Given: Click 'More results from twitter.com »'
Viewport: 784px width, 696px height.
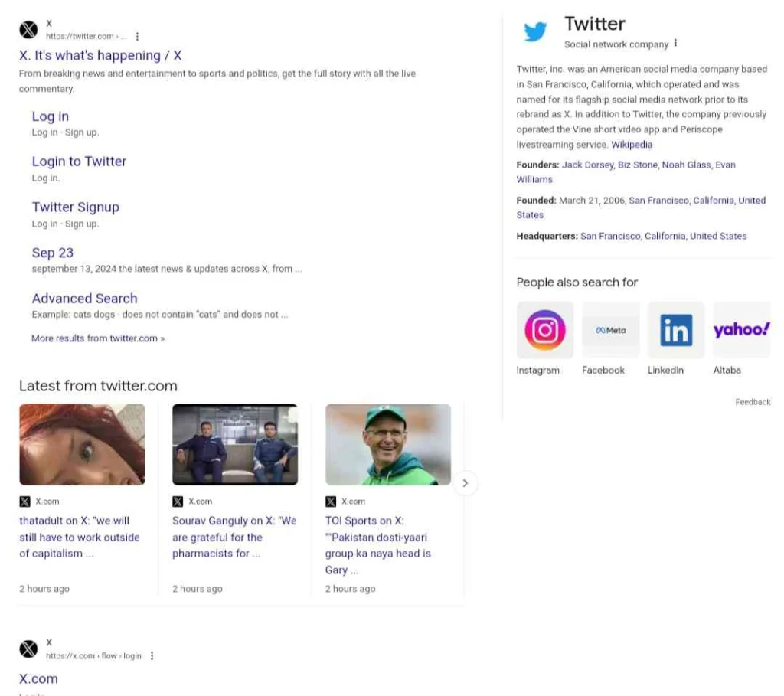Looking at the screenshot, I should [x=98, y=338].
